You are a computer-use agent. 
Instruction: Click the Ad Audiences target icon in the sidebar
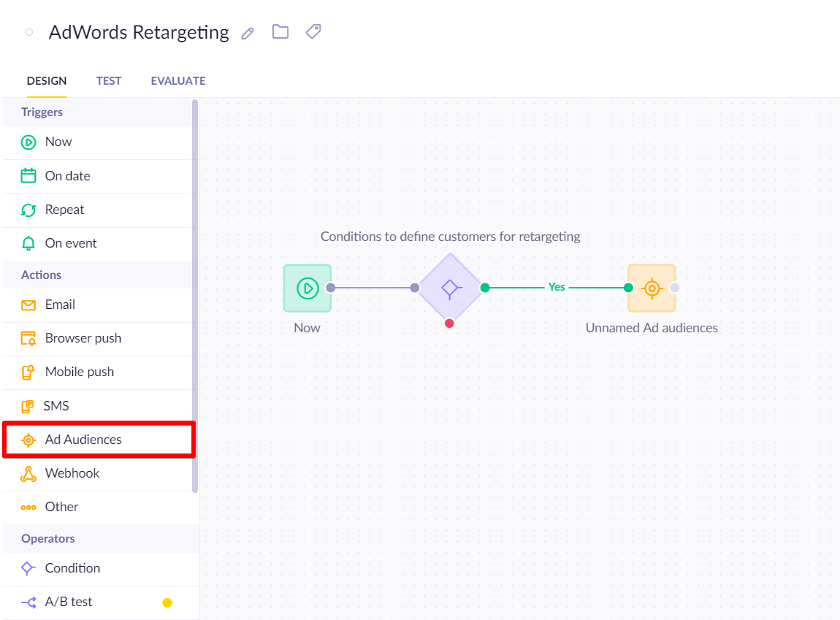click(28, 440)
